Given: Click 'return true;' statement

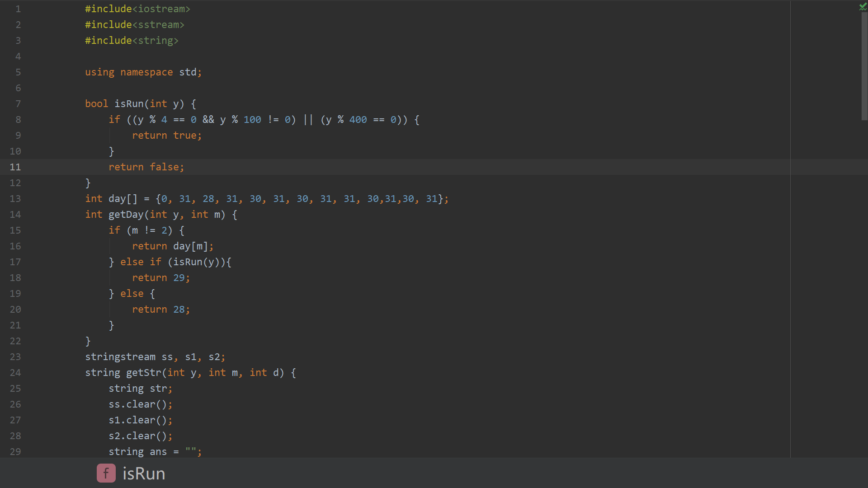Looking at the screenshot, I should pos(167,136).
